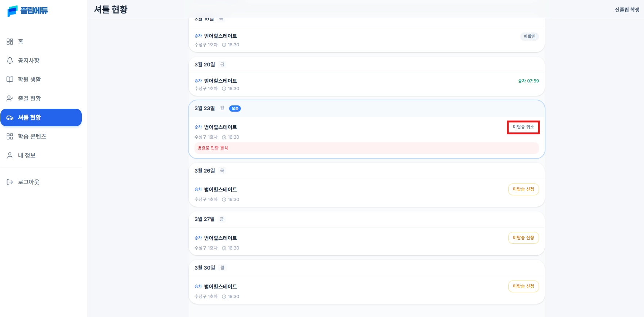The image size is (644, 317).
Task: Click the user icon beside 내 정보
Action: (10, 155)
